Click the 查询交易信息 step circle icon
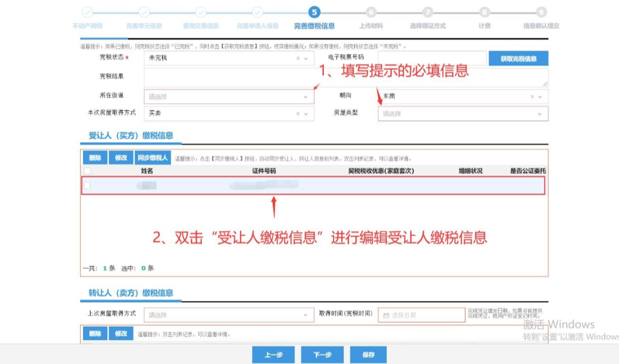 [201, 11]
